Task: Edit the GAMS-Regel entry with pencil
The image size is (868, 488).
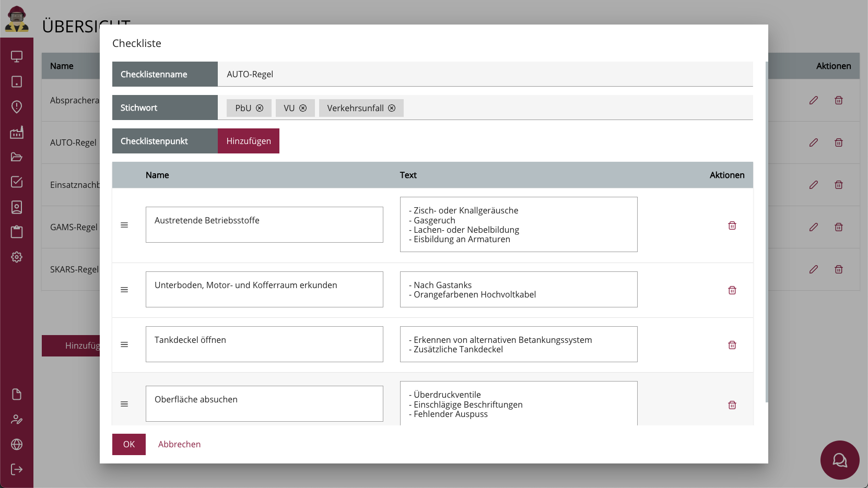Action: [813, 227]
